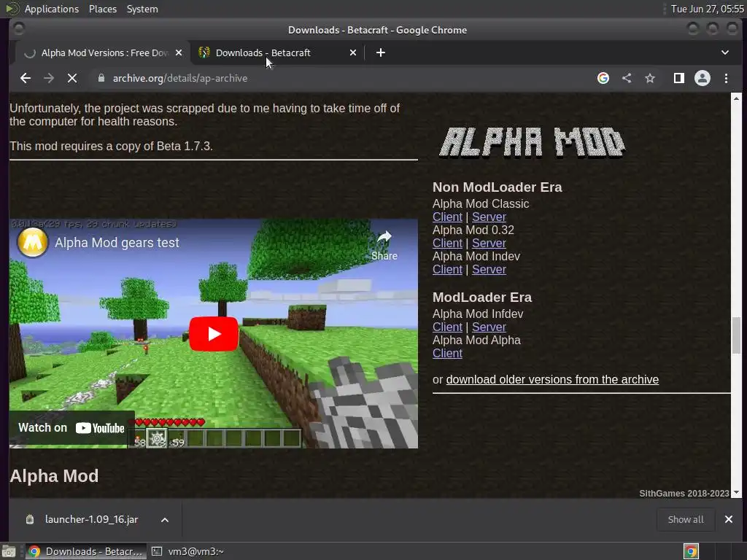
Task: Open the Places menu
Action: click(x=102, y=9)
